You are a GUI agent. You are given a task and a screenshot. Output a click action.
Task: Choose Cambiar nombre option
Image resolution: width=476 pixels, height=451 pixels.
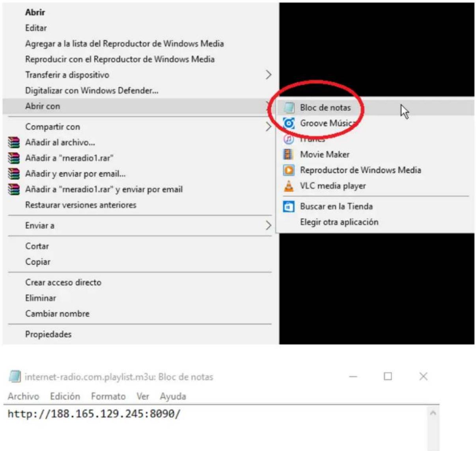click(x=57, y=314)
